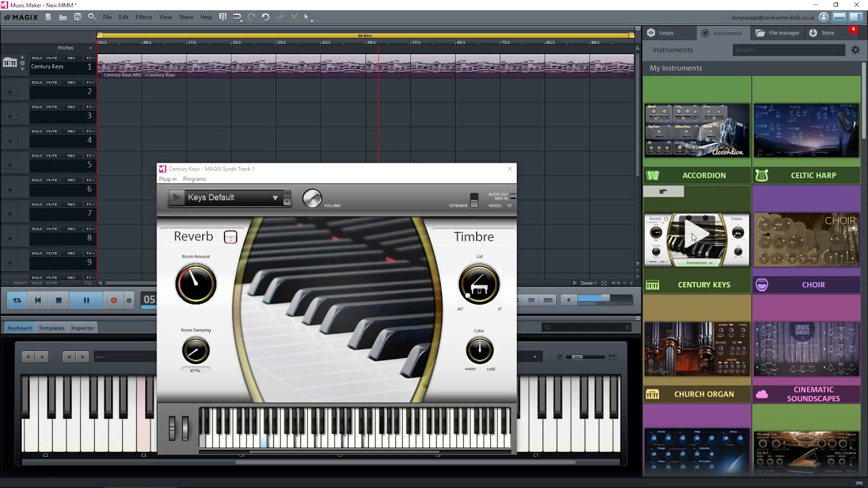Save the project using the floppy disk icon
The image size is (868, 488).
click(x=77, y=17)
